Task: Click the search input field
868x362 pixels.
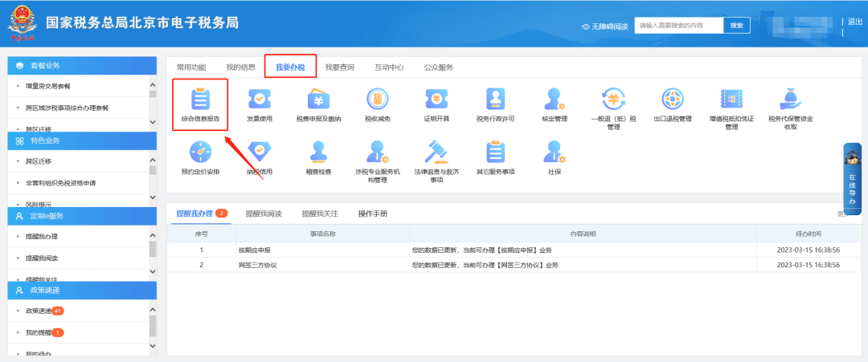Action: tap(678, 26)
